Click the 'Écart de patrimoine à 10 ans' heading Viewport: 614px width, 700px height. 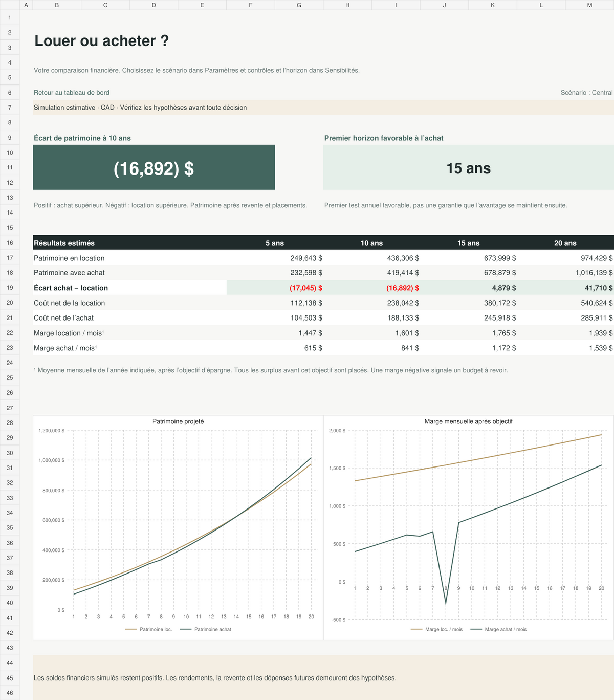click(82, 138)
